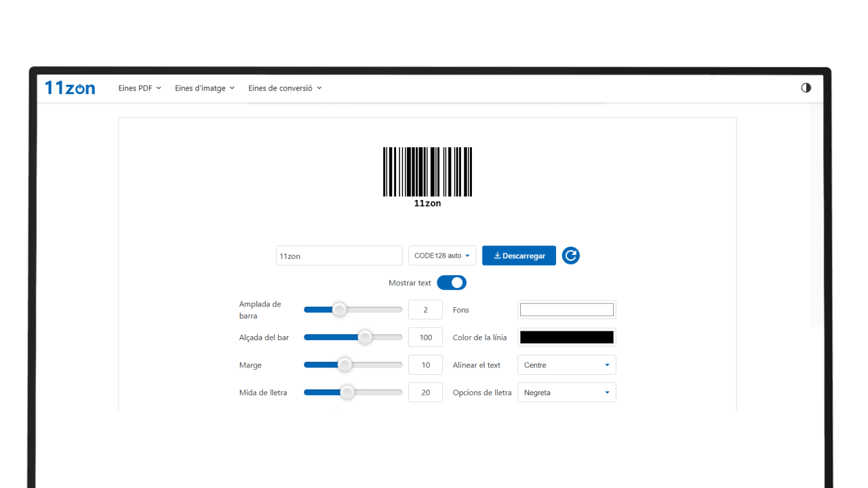Viewport: 868px width, 488px height.
Task: Open Eines de conversió menu
Action: pyautogui.click(x=285, y=88)
